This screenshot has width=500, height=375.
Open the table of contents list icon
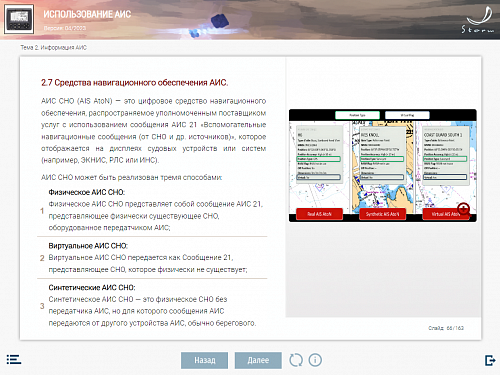click(14, 360)
